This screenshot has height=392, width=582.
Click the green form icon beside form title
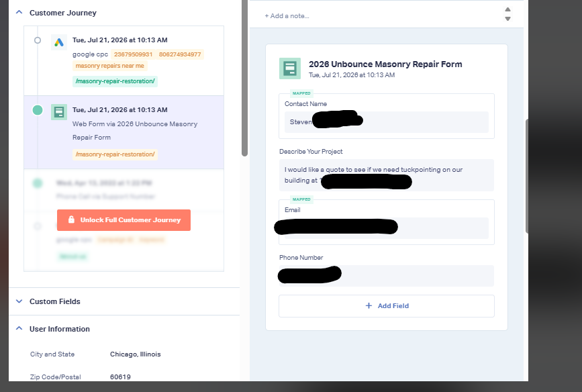(290, 68)
